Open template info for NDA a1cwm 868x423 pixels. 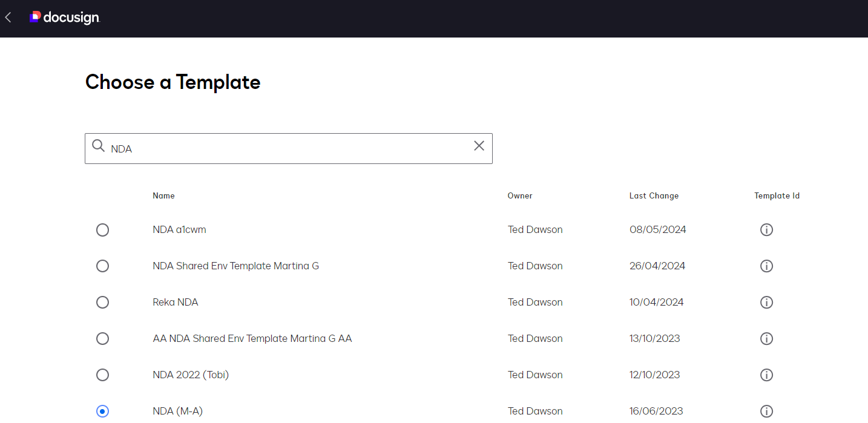point(766,229)
